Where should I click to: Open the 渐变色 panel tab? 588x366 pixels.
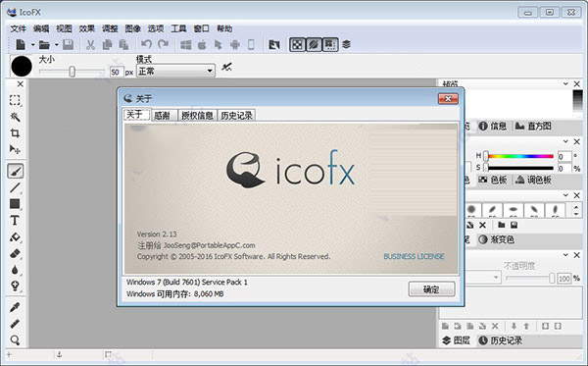497,239
